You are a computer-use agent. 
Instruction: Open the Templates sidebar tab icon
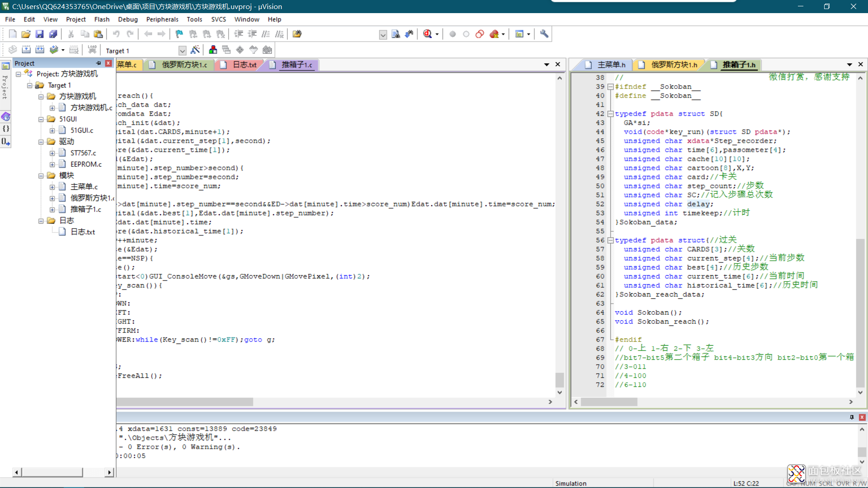tap(6, 141)
